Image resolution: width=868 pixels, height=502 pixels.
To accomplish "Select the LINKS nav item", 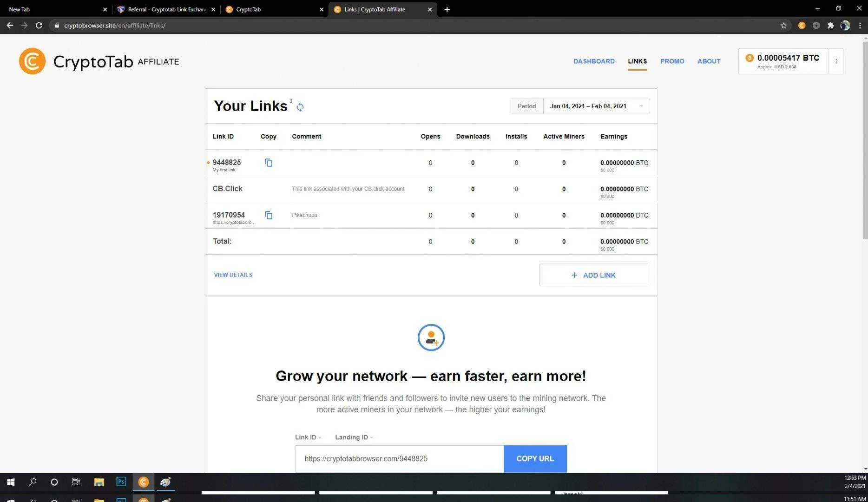I will (x=637, y=61).
